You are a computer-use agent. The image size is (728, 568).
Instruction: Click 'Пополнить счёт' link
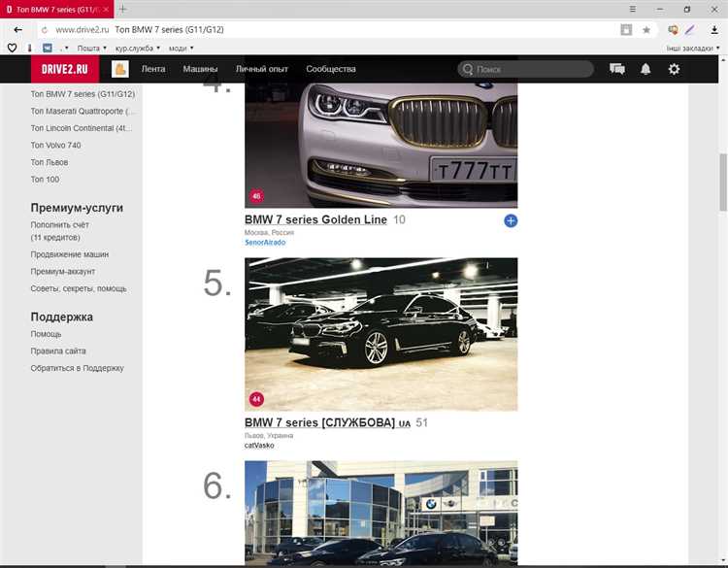[x=59, y=225]
